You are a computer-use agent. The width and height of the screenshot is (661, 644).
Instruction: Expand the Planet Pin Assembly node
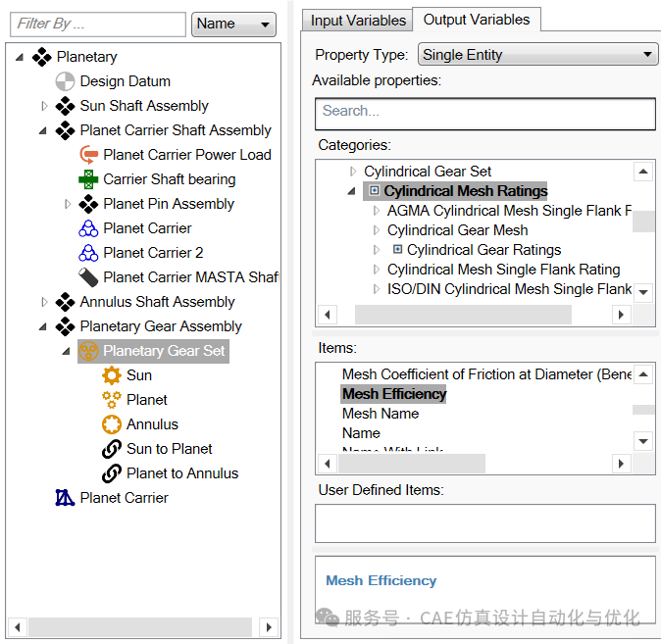67,204
